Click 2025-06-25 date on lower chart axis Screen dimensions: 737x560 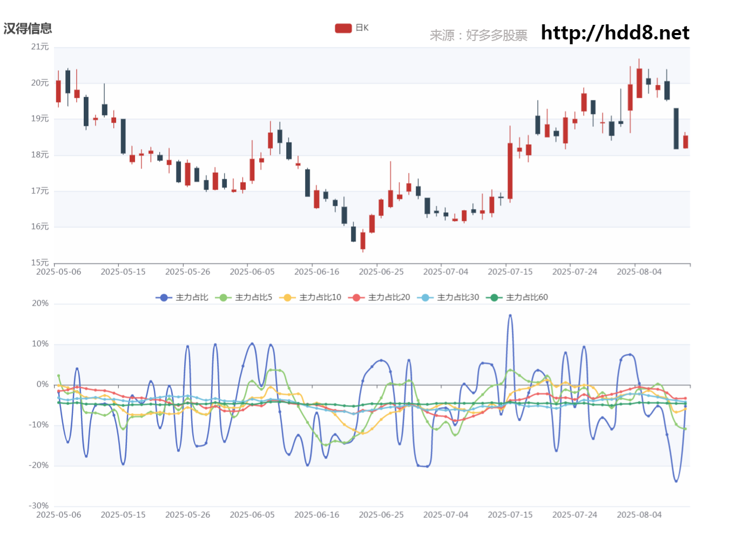coord(381,515)
